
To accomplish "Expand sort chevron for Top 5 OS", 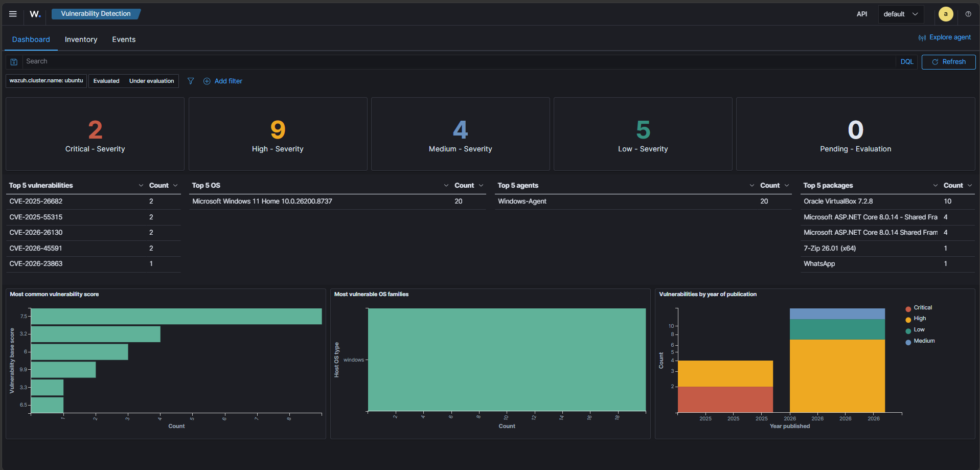I will [446, 186].
